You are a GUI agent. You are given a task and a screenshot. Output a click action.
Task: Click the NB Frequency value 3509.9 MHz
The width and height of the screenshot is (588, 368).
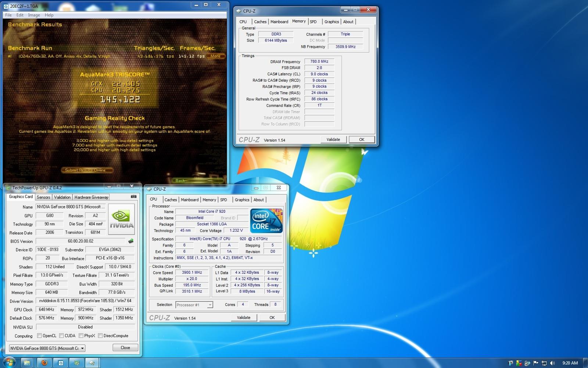(345, 47)
